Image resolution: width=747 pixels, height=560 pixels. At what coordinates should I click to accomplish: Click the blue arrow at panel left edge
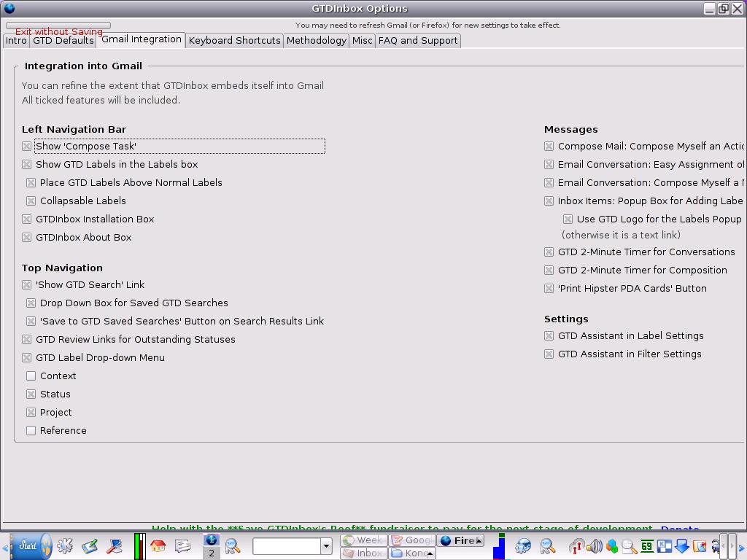tap(5, 549)
